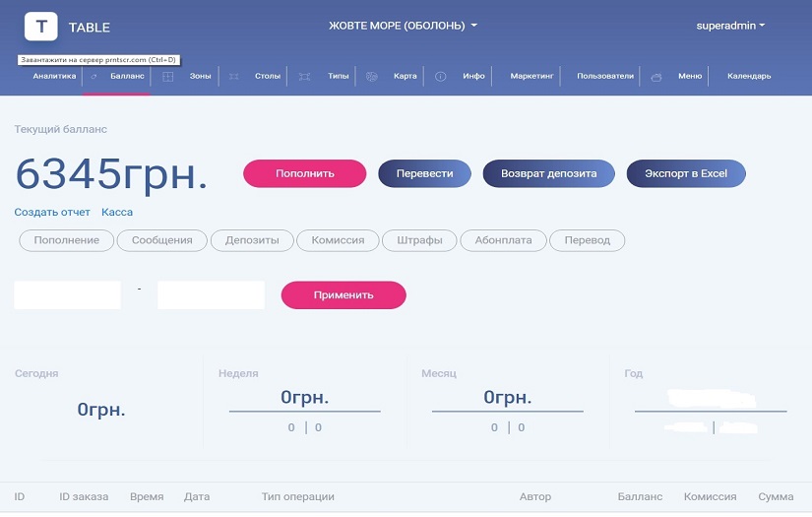Screen dimensions: 812x517
Task: Click the Время column header
Action: pos(147,496)
